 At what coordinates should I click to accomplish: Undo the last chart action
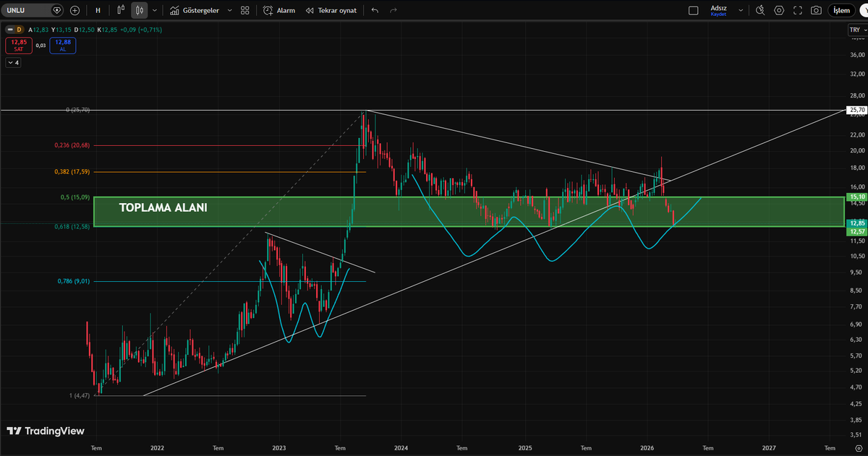(375, 10)
